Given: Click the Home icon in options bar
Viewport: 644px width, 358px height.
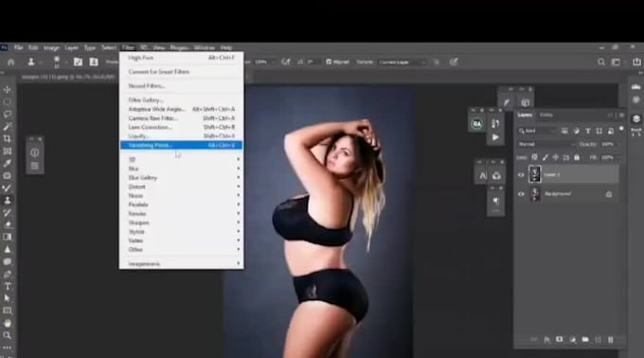Looking at the screenshot, I should [11, 62].
